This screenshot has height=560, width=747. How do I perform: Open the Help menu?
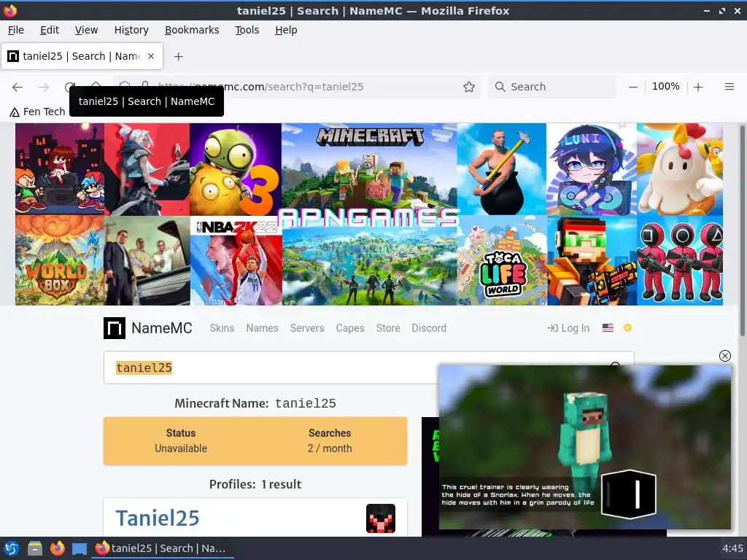286,30
